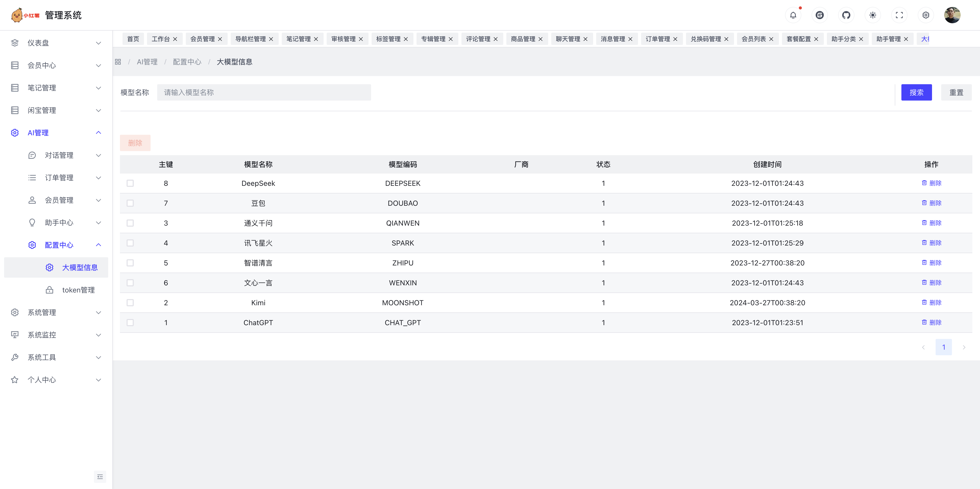This screenshot has width=980, height=489.
Task: Open the token管理 menu item
Action: pos(78,290)
